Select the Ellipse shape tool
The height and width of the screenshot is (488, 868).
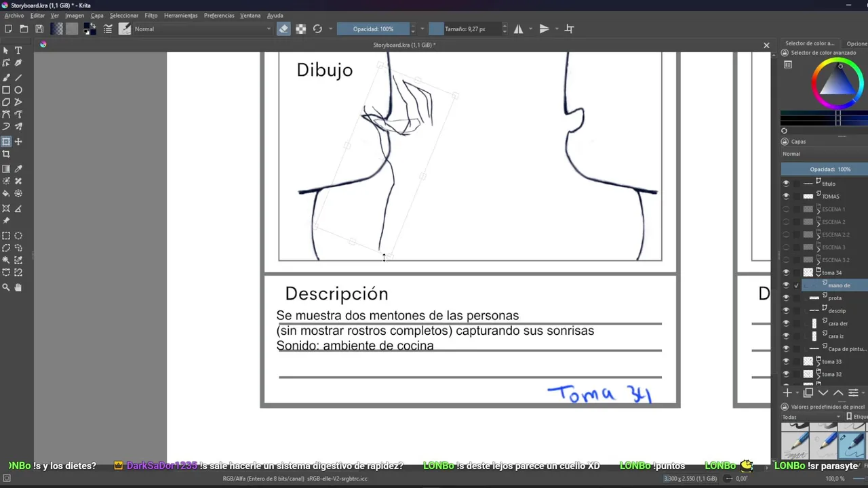18,90
